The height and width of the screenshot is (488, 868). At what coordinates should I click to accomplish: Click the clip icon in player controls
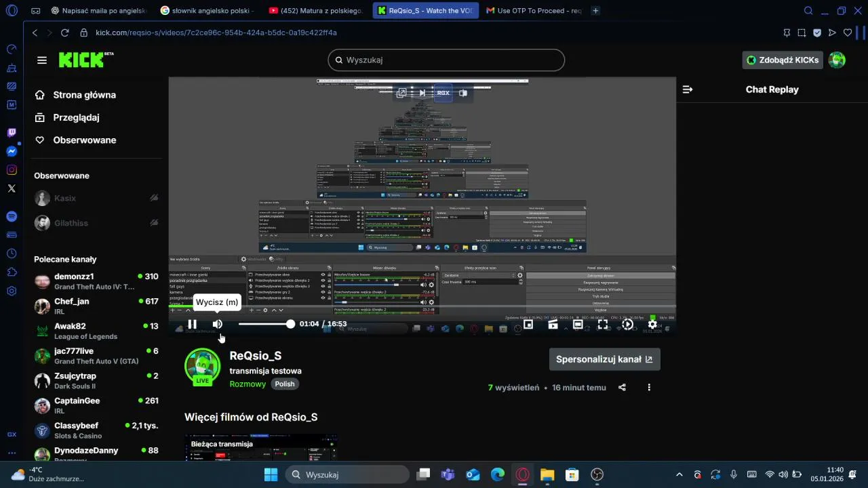point(553,325)
